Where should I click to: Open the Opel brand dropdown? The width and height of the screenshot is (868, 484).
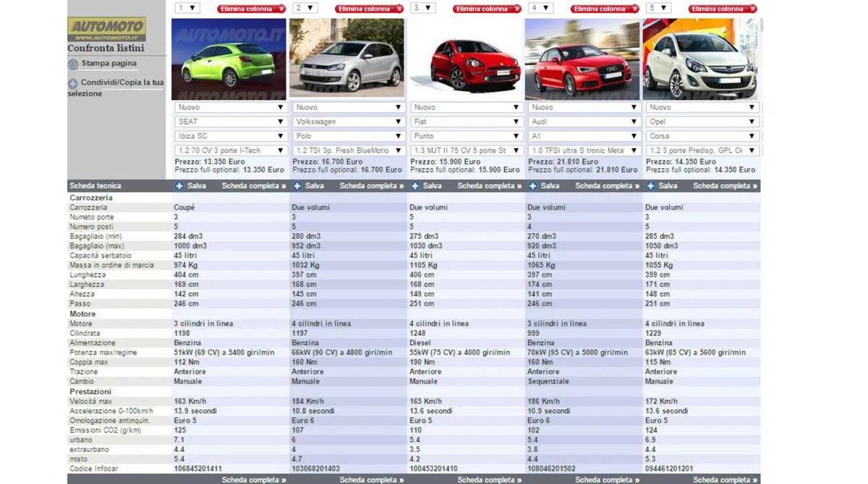[702, 122]
